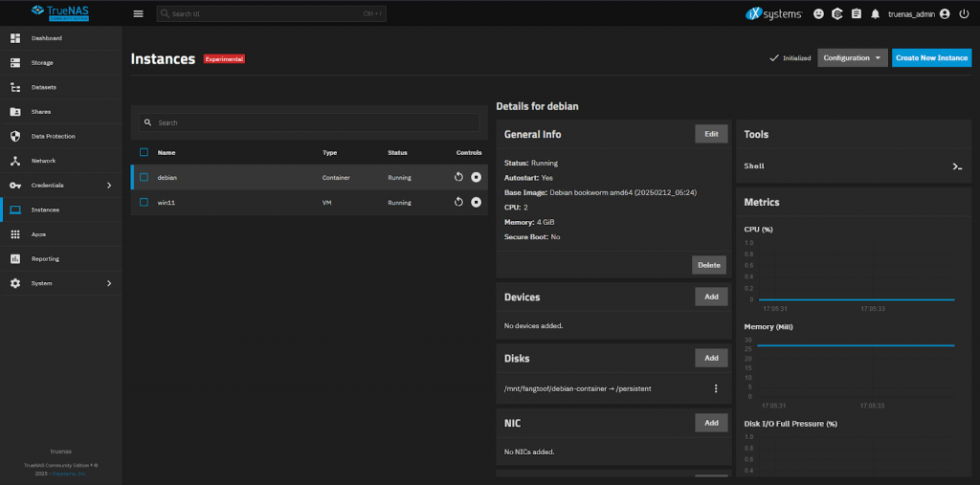Click the iXsystems, Inc. footer link

click(70, 474)
